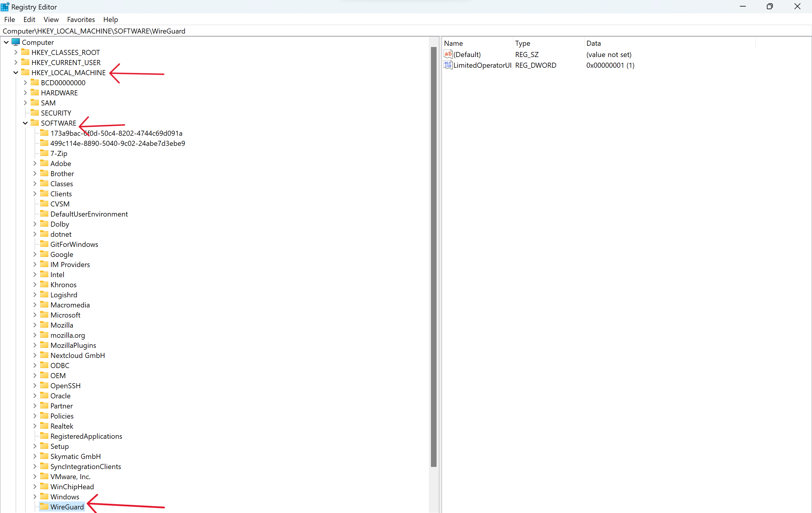The height and width of the screenshot is (513, 812).
Task: Click the (value not set) data cell
Action: 609,54
